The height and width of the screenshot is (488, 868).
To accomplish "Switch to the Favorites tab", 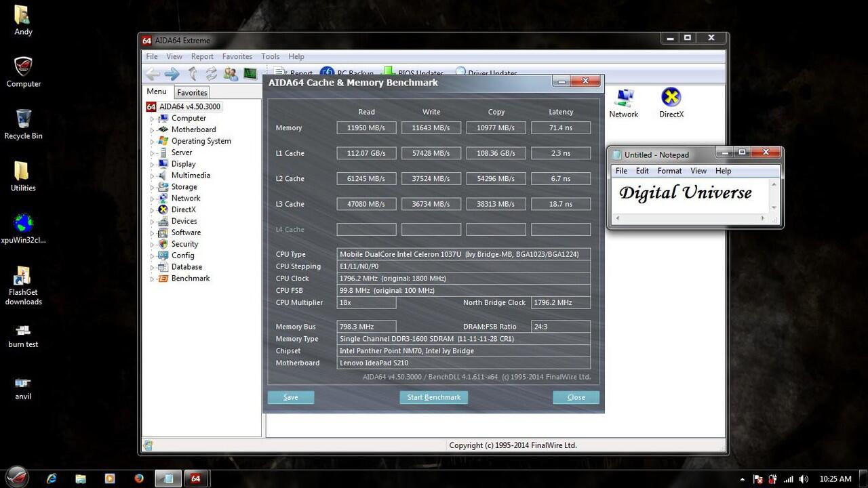I will click(192, 92).
